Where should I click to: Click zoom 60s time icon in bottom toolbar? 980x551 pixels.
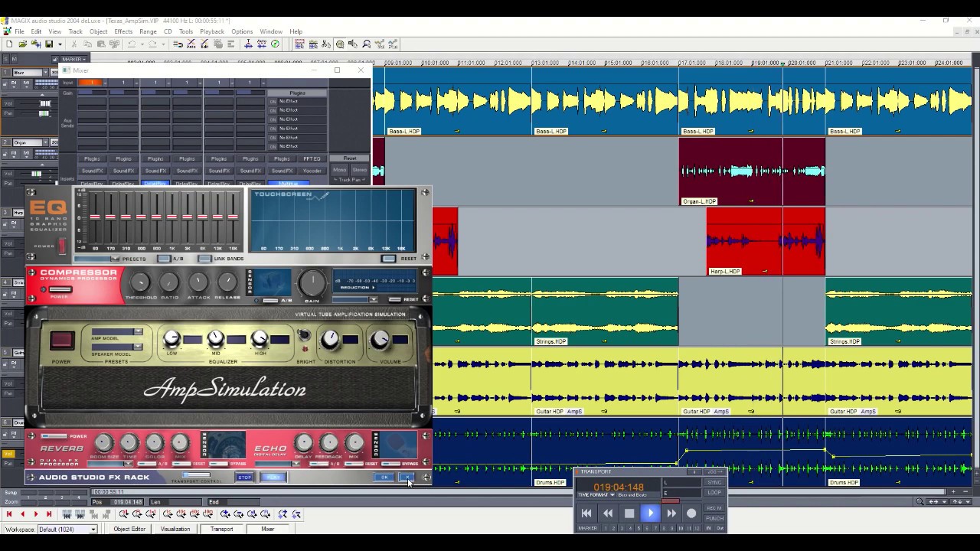point(194,514)
